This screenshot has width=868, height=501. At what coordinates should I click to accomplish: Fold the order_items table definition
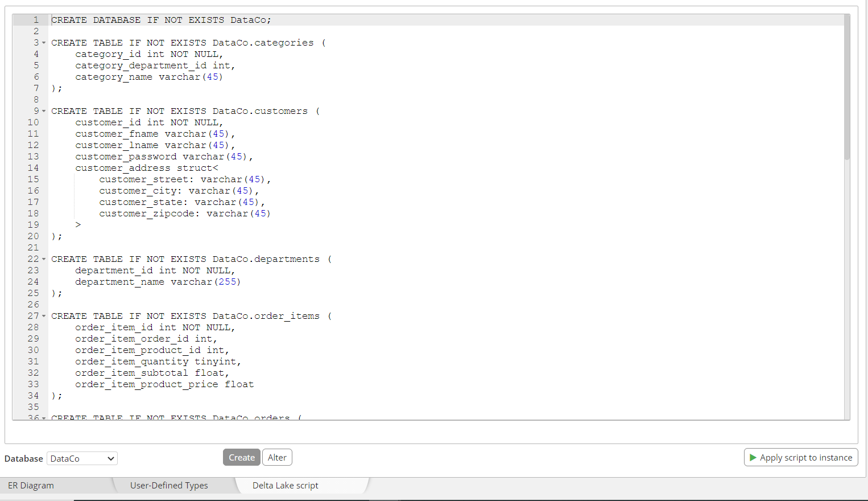44,317
